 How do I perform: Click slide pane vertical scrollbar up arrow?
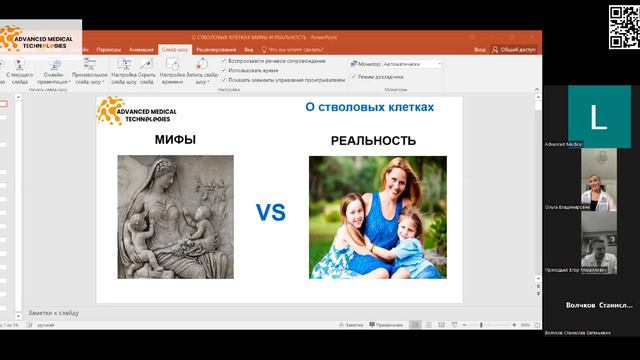coord(538,97)
